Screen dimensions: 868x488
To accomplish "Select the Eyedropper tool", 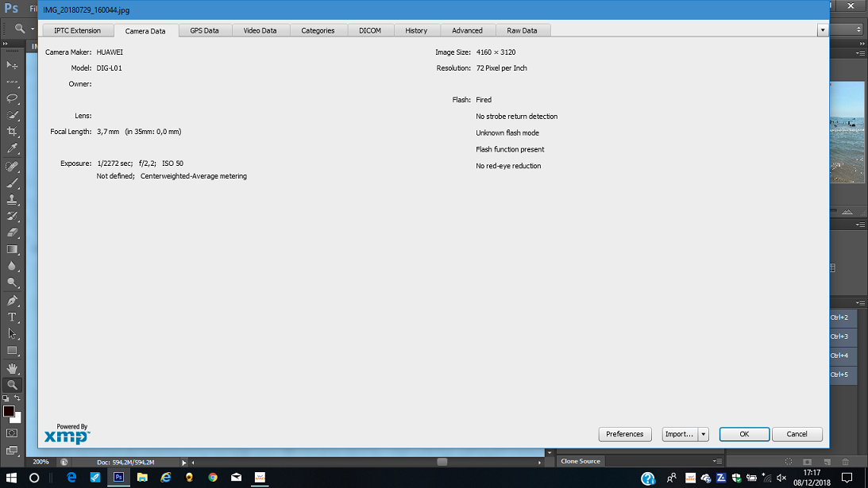I will click(x=12, y=148).
